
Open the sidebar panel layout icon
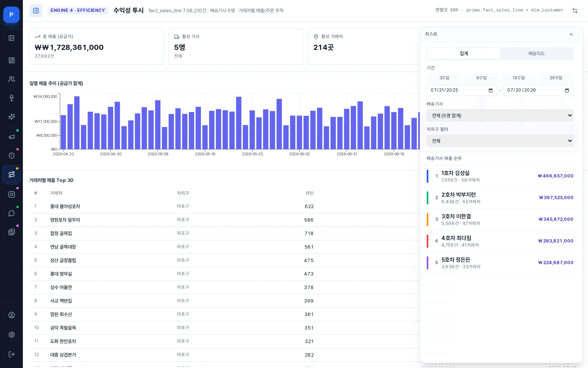click(11, 38)
